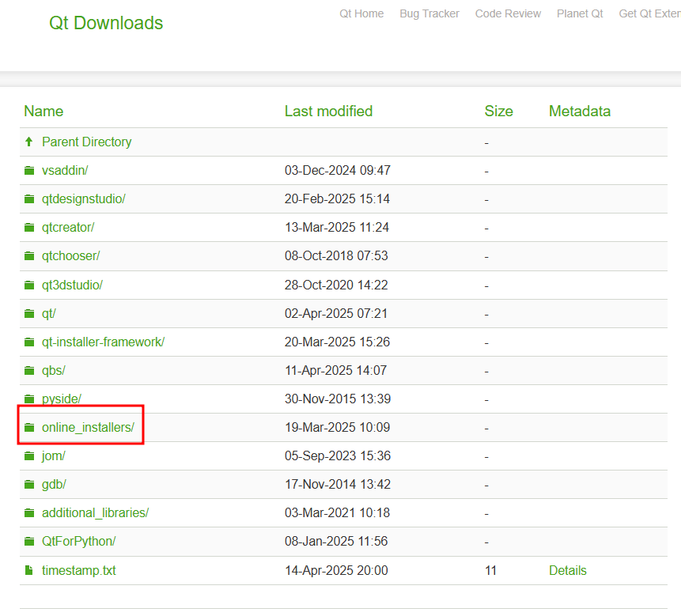Open the pyside/ directory

pyautogui.click(x=61, y=399)
